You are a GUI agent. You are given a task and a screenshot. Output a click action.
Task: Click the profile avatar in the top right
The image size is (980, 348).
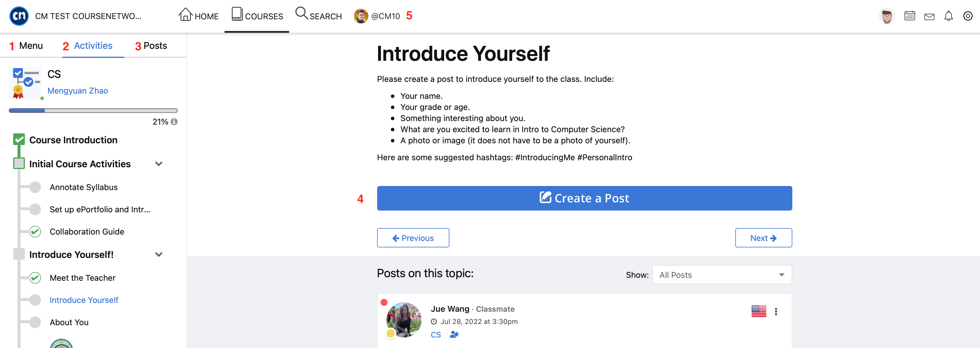887,16
